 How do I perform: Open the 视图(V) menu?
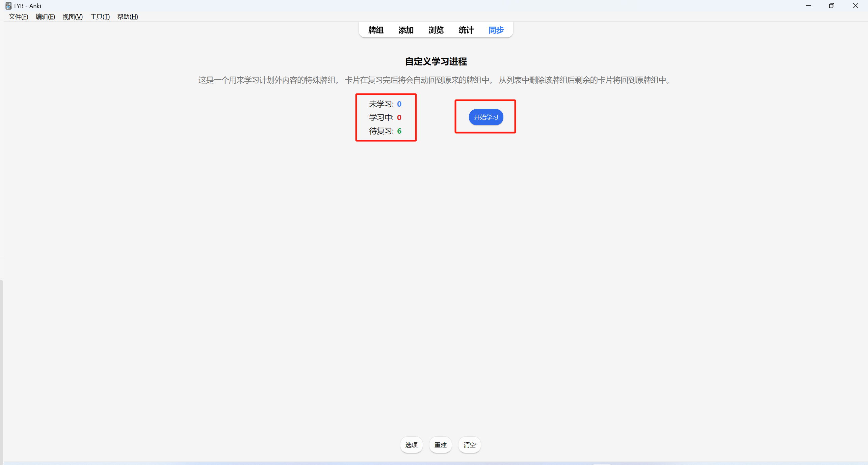coord(73,17)
